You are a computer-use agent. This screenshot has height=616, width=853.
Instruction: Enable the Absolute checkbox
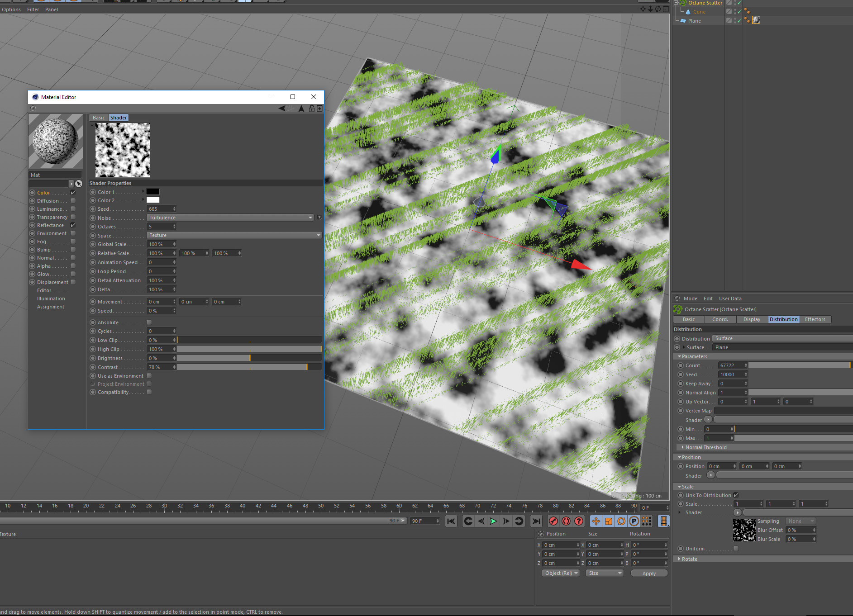[x=149, y=322]
